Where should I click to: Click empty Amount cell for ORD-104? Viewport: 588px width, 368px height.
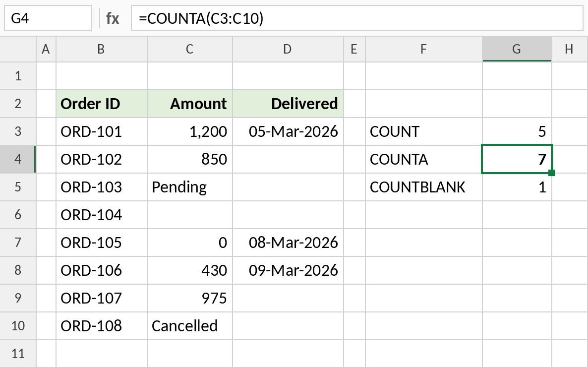coord(190,215)
